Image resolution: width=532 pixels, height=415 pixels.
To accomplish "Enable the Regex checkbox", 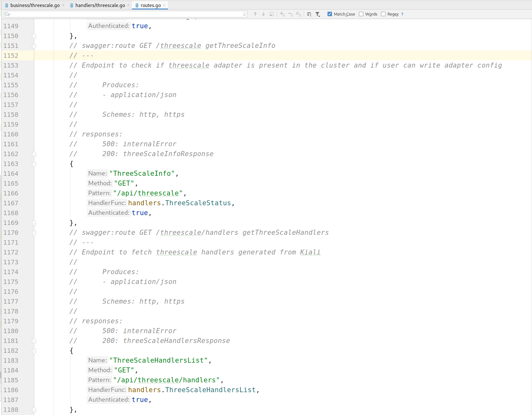I will [x=383, y=14].
